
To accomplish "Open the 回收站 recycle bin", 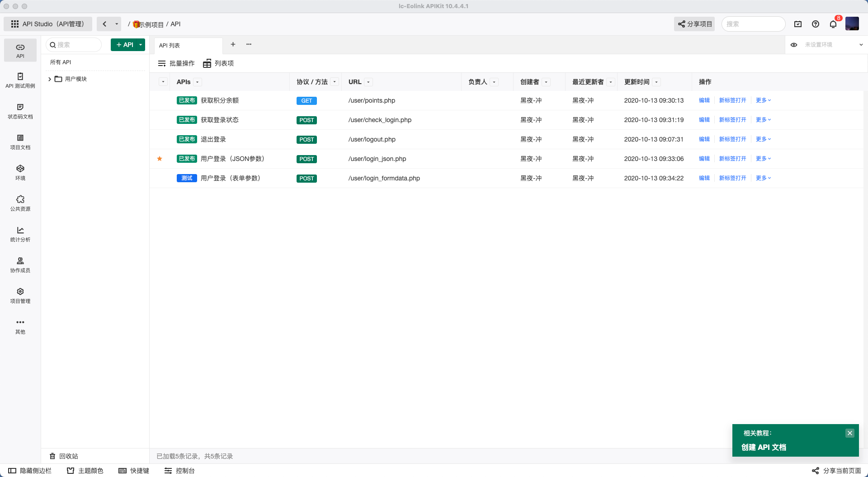I will [64, 456].
